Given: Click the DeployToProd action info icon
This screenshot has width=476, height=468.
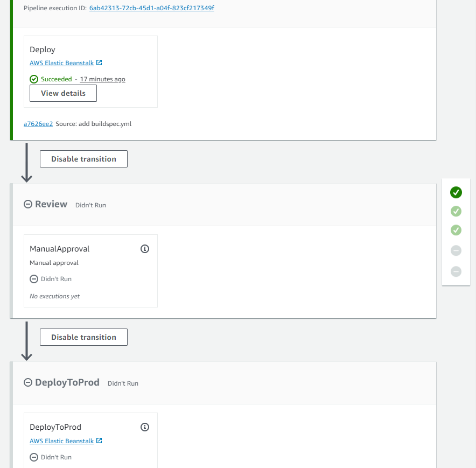Looking at the screenshot, I should click(144, 427).
